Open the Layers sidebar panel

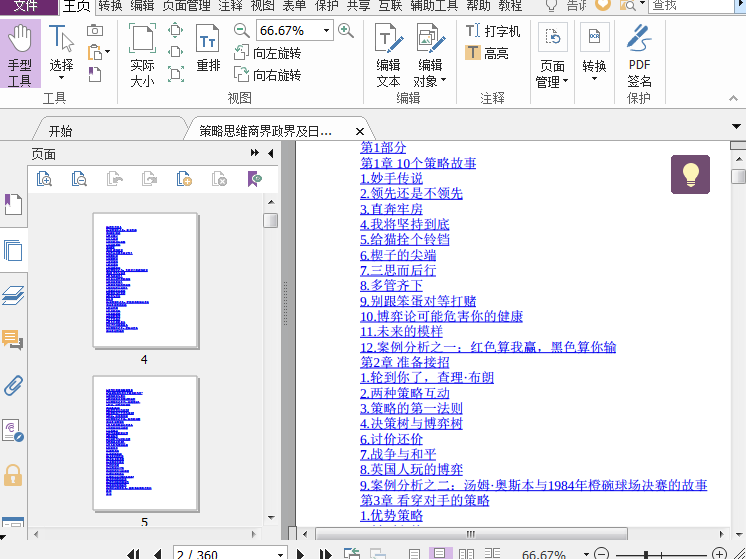point(13,295)
